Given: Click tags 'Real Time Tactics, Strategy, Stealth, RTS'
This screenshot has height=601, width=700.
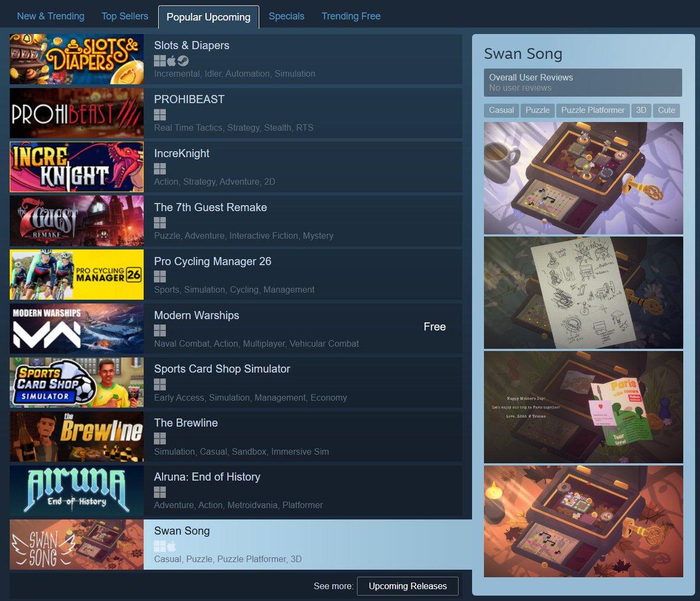Looking at the screenshot, I should [x=234, y=128].
